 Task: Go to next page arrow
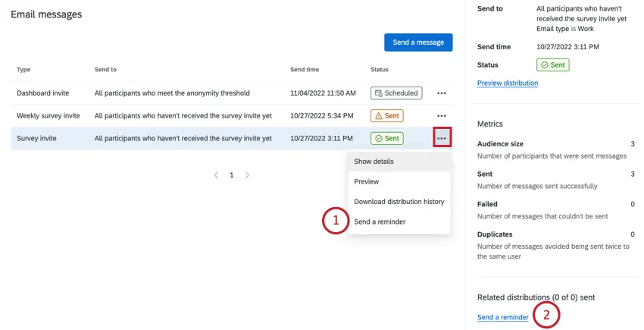(x=247, y=175)
